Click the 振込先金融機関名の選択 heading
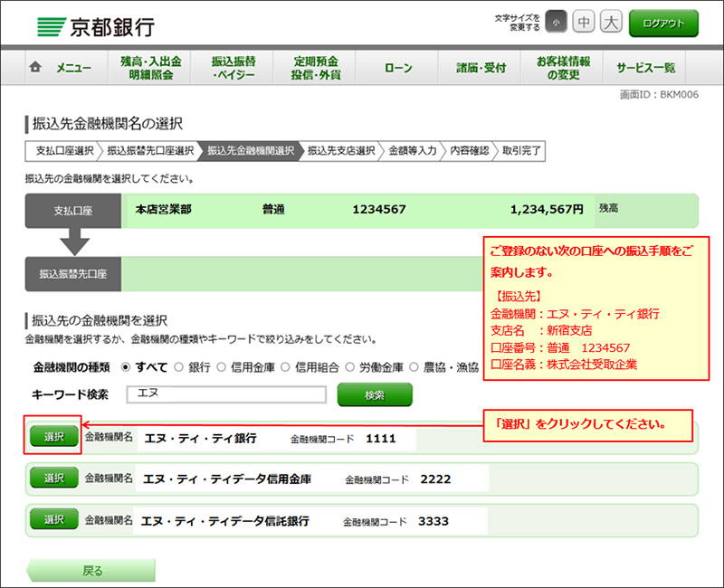 107,124
